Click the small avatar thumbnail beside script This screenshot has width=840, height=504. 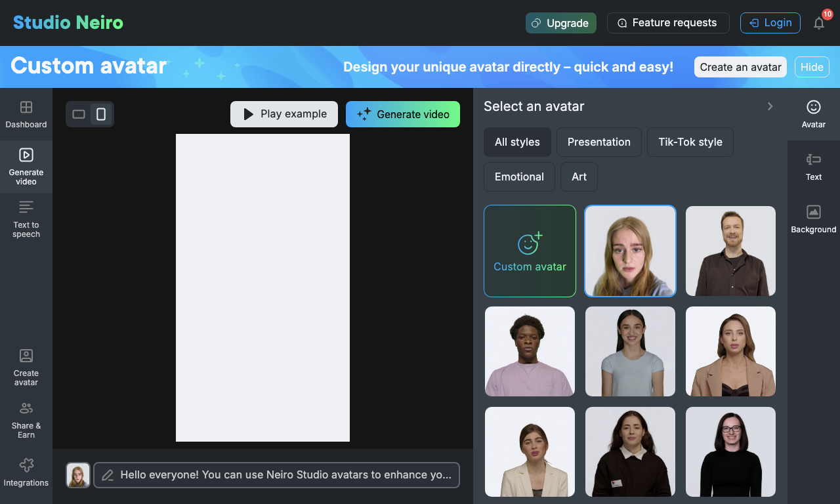coord(78,475)
